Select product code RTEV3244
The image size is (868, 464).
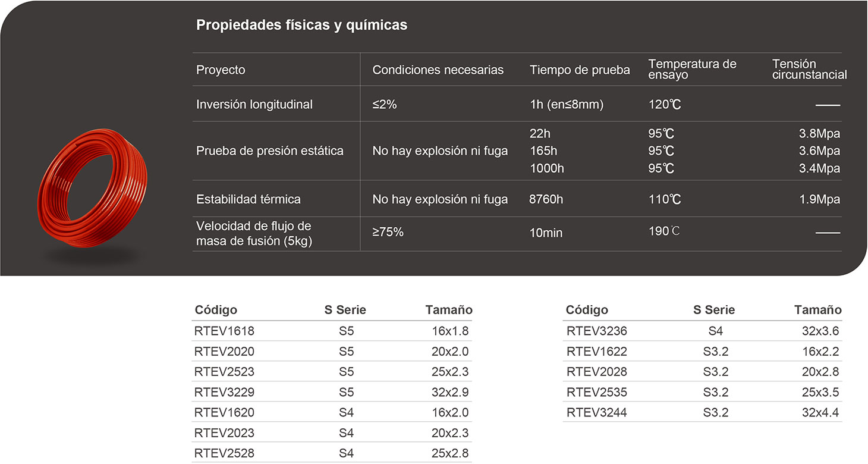tap(596, 412)
